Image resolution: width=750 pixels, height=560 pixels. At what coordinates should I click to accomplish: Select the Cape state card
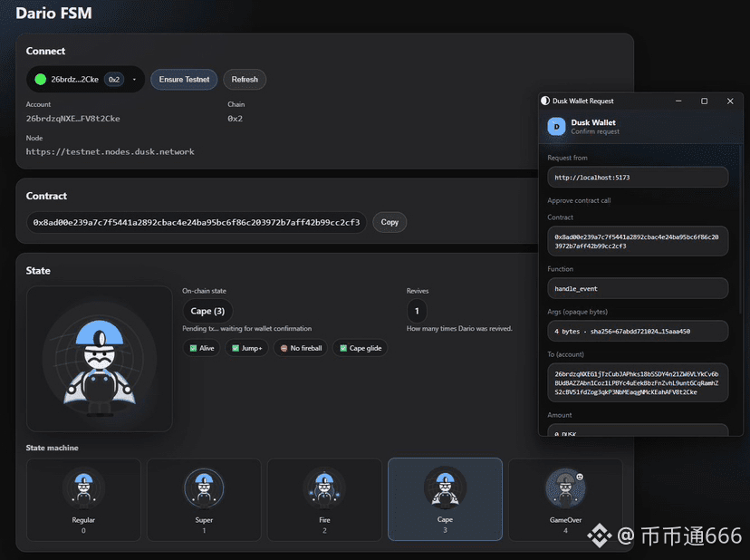coord(445,499)
